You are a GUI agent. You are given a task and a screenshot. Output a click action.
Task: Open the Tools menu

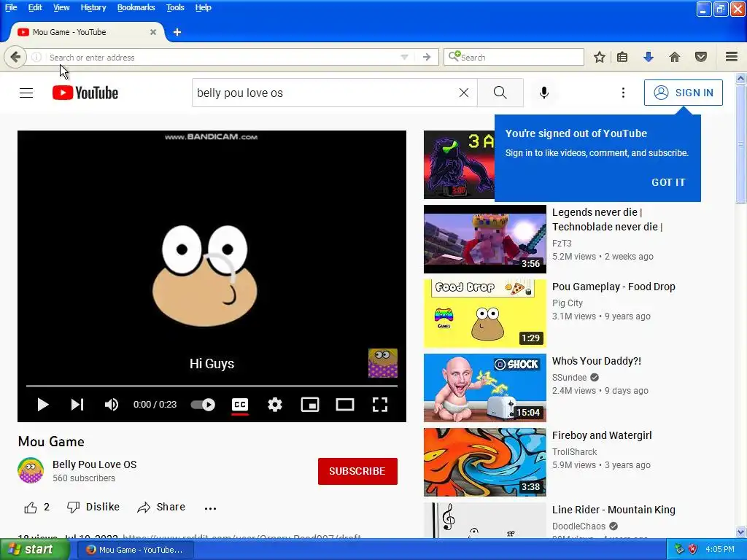(x=175, y=7)
